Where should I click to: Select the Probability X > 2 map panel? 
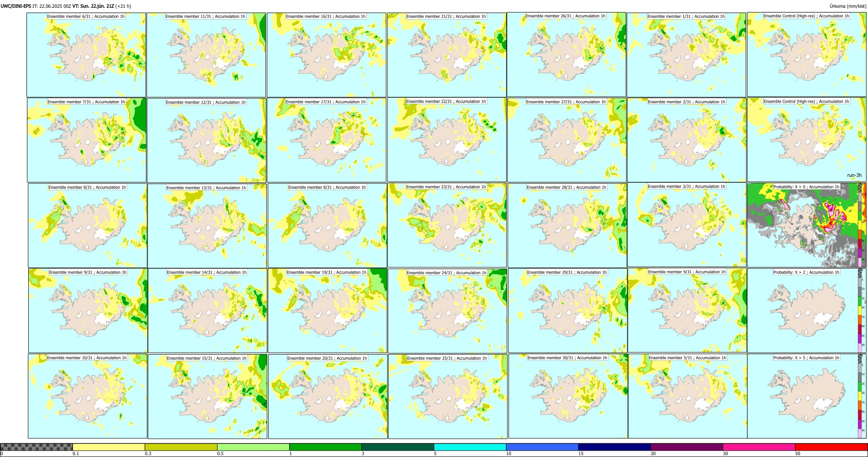click(807, 310)
